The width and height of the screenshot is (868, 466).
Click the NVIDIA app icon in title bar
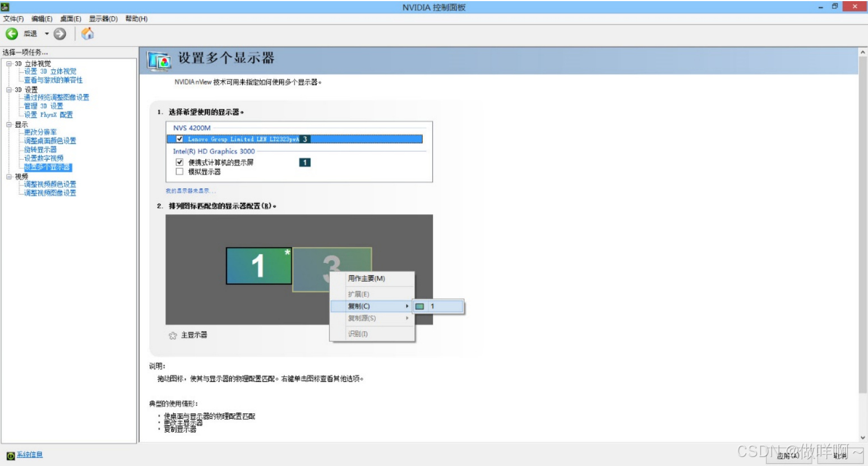[5, 7]
